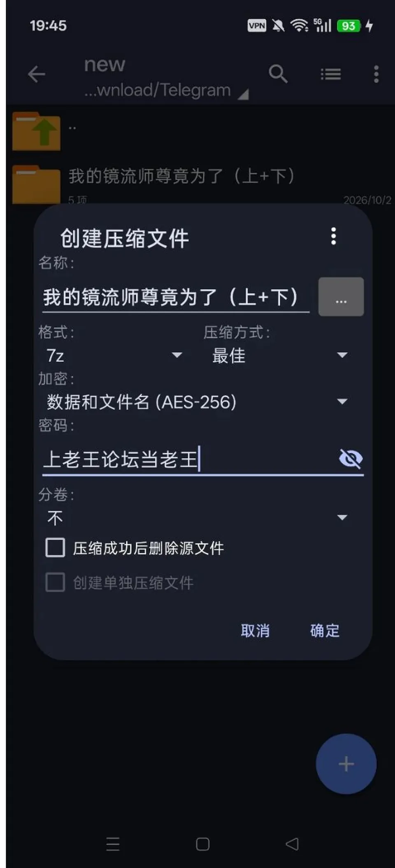Screen dimensions: 395x868
Task: Click the browse "..." button beside name
Action: pos(341,297)
